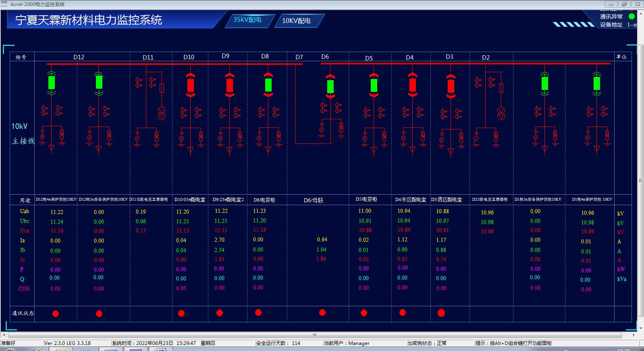
Task: Click the horizontal scrollbar thumb
Action: tap(314, 335)
